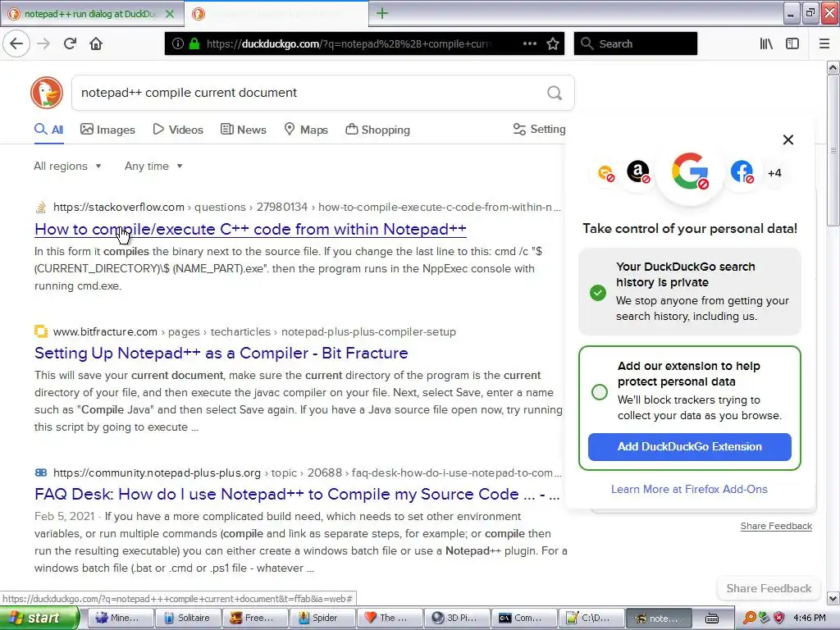Switch to News results
This screenshot has height=630, width=840.
pyautogui.click(x=244, y=130)
